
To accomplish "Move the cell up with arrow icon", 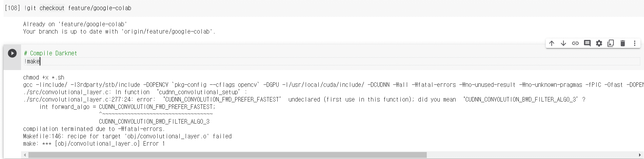I will [552, 43].
